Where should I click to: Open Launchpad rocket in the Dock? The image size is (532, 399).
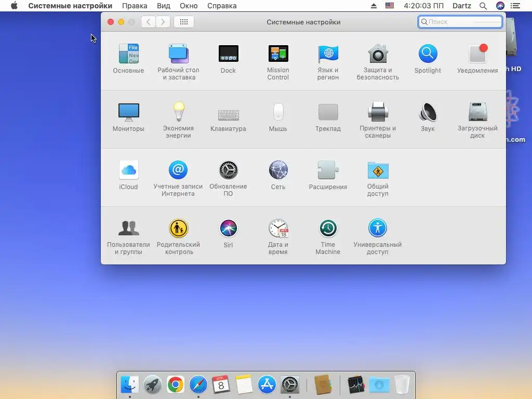[152, 385]
